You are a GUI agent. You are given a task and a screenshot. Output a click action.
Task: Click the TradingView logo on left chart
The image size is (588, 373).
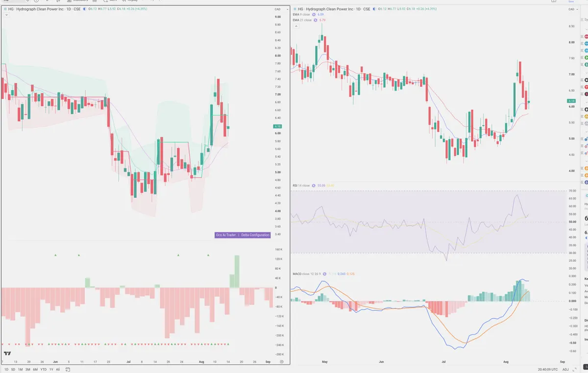(7, 353)
